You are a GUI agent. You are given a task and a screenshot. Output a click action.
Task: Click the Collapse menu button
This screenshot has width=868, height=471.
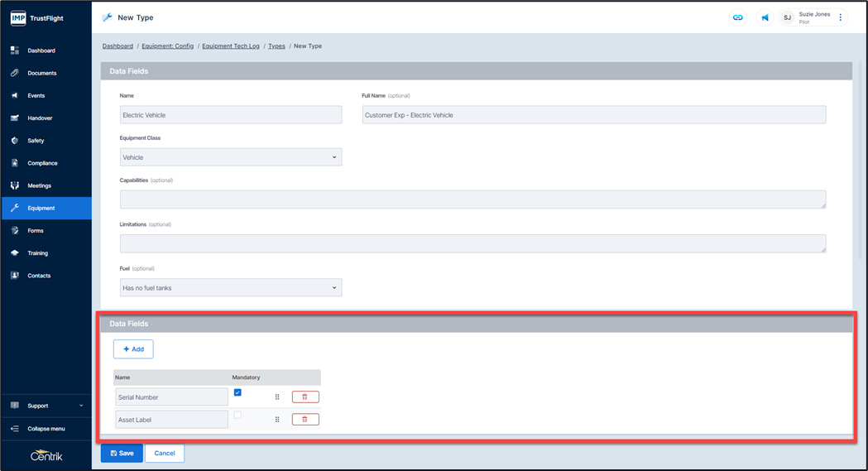tap(46, 429)
